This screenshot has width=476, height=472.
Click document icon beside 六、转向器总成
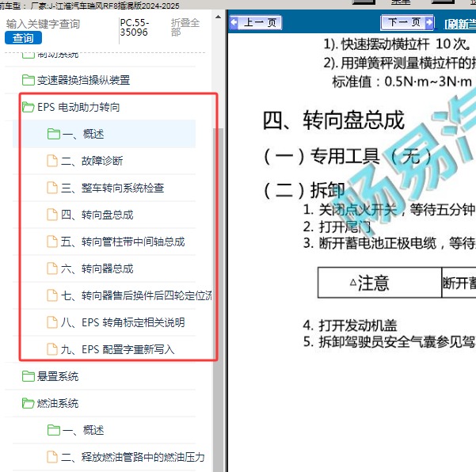(x=52, y=268)
